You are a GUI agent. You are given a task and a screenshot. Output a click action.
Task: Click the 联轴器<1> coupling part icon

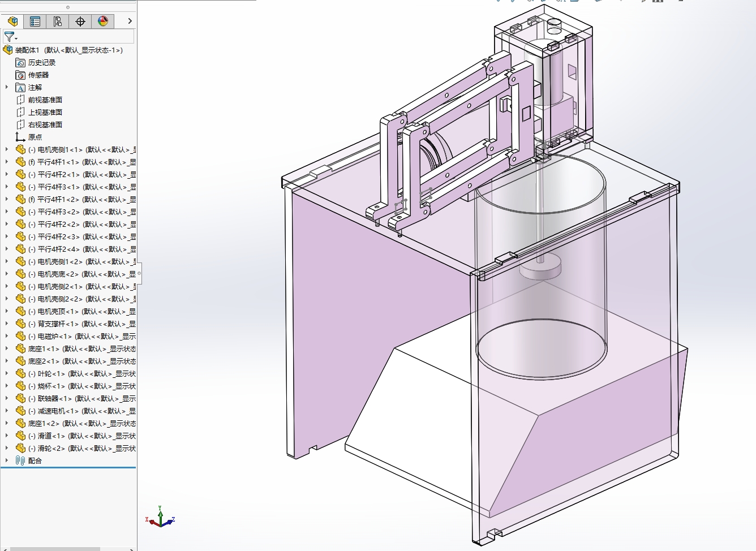pyautogui.click(x=20, y=398)
